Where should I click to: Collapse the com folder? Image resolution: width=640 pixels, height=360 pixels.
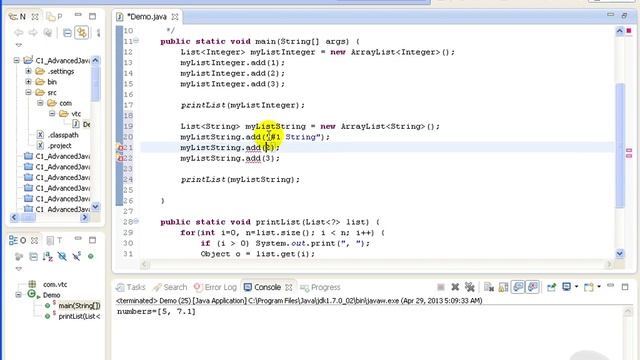tap(40, 103)
